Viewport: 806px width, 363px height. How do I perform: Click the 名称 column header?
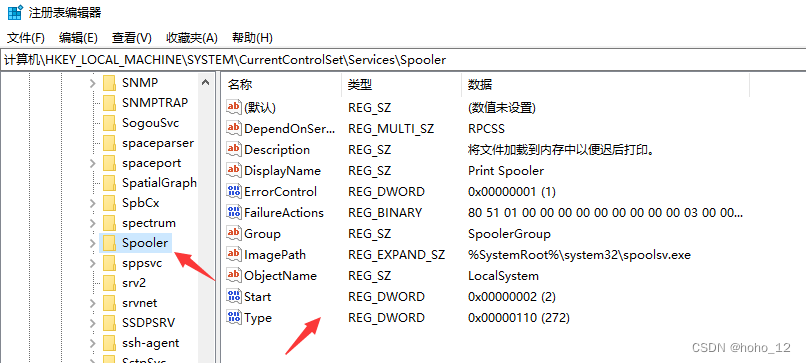coord(282,85)
